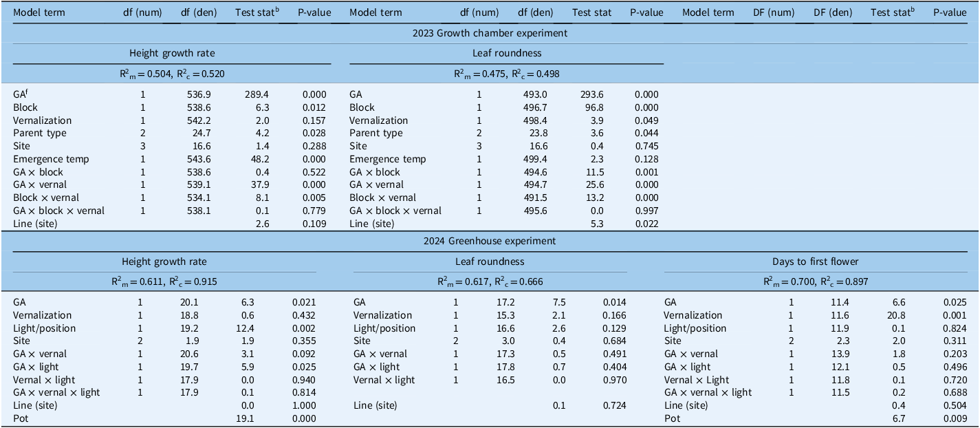Select the 'Days to first flower' subheading
Screen dimensions: 980x428
(x=816, y=261)
